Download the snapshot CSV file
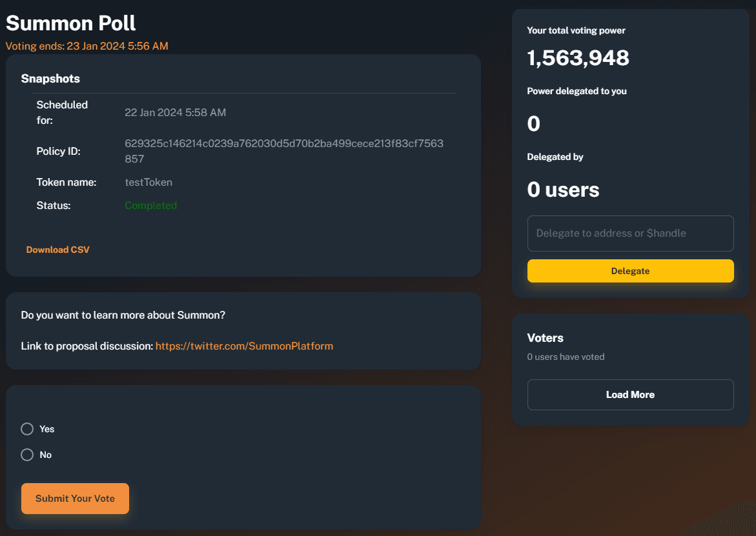Screen dimensions: 756x536 point(58,250)
